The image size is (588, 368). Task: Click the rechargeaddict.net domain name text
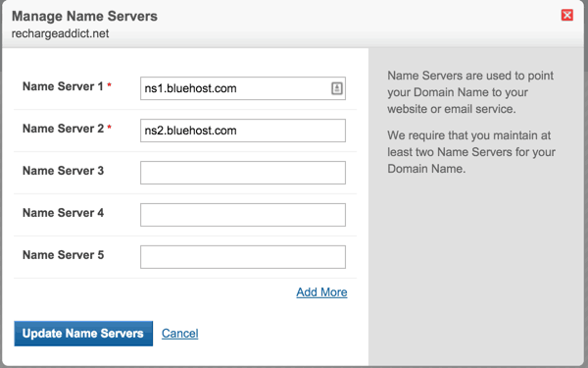60,33
